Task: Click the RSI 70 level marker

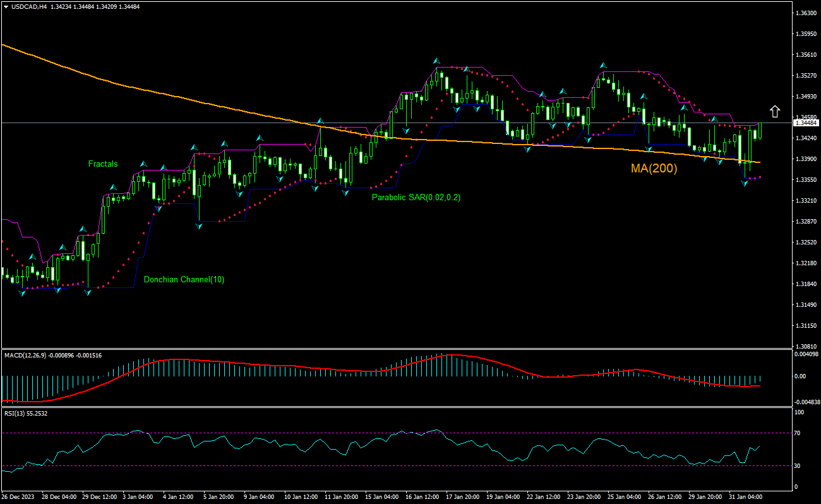Action: [x=798, y=433]
